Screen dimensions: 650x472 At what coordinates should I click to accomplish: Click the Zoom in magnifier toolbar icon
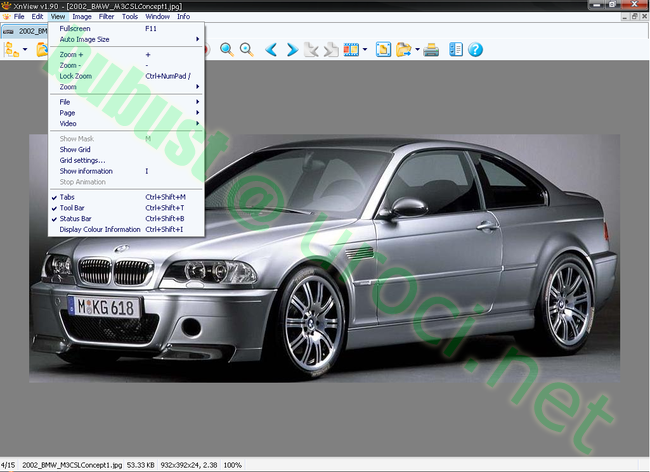(227, 50)
